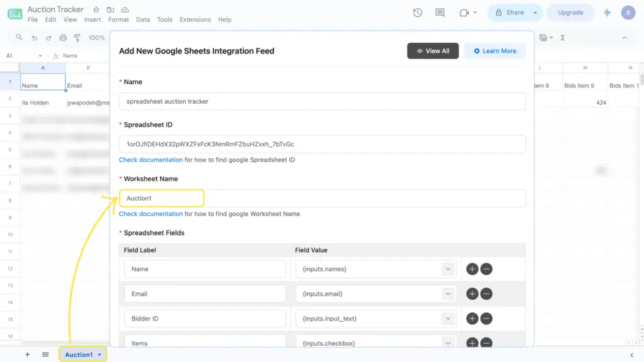Open the zoom 100% dropdown
Screen dimensions: 644x362
(x=96, y=38)
